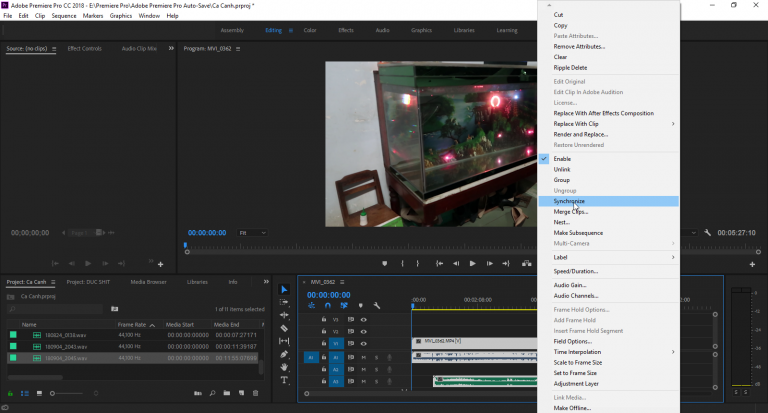Mute audio track A3
The image size is (768, 413).
click(x=363, y=382)
